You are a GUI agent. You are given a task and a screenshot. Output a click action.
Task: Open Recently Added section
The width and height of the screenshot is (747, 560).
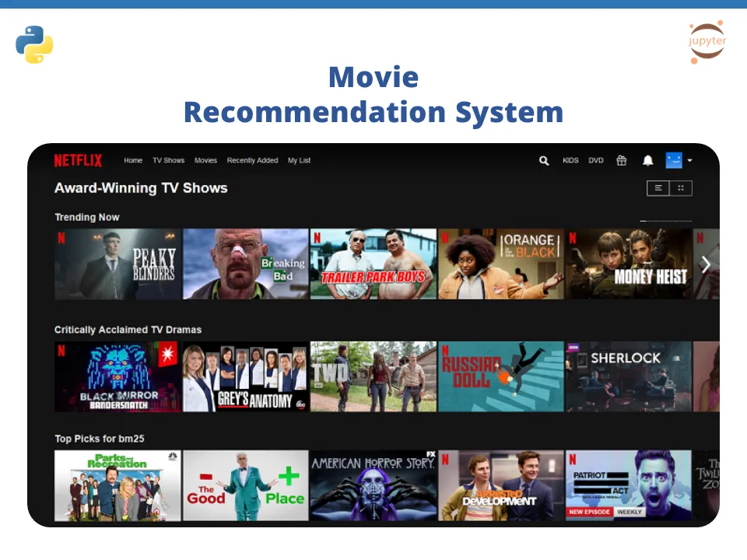point(252,161)
